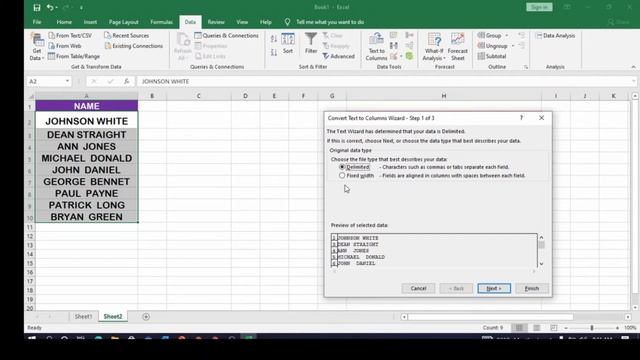
Task: Open the File tab
Action: pos(37,22)
